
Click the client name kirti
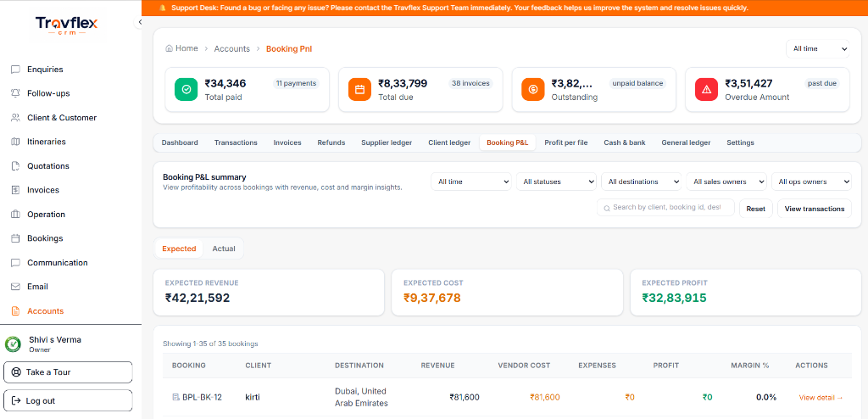[253, 397]
